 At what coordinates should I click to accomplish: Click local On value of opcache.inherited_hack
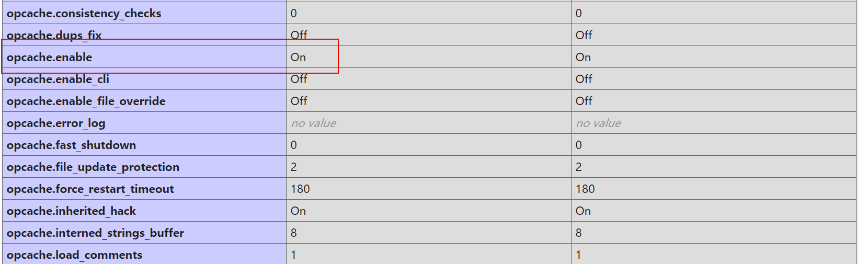click(298, 211)
